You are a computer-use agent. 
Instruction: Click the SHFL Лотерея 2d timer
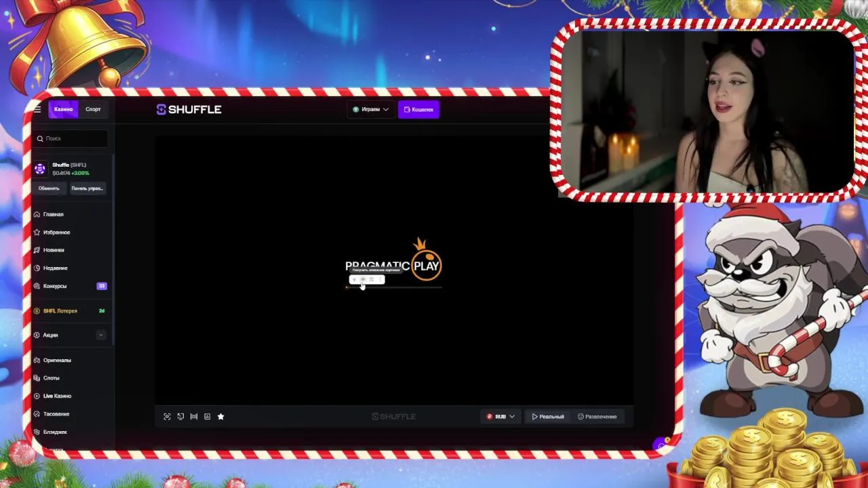102,311
